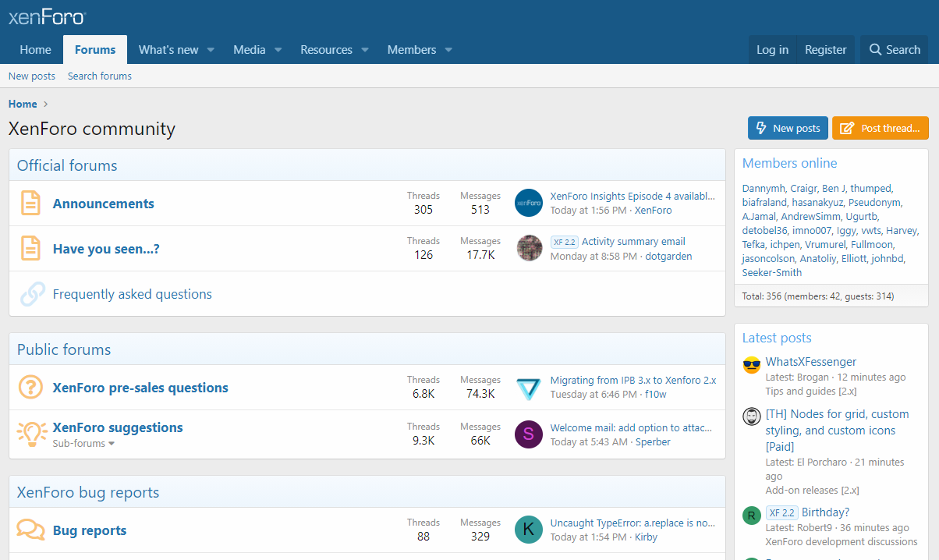Click XenForo bug reports category heading
Viewport: 939px width, 560px height.
click(88, 492)
